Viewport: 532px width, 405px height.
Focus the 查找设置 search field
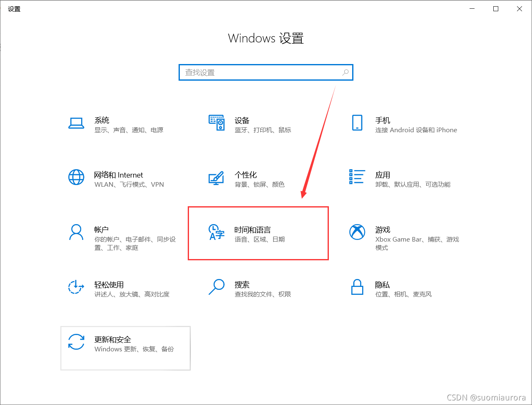pos(266,72)
